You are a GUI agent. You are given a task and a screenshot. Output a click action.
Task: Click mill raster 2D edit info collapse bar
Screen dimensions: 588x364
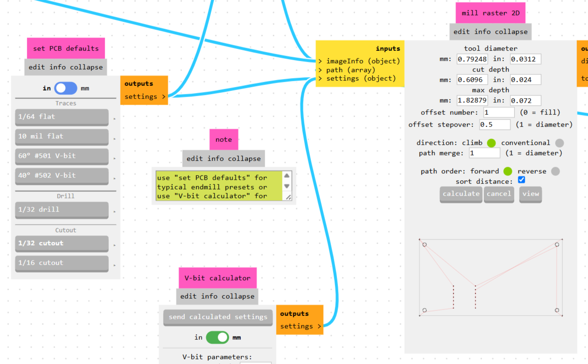[490, 32]
